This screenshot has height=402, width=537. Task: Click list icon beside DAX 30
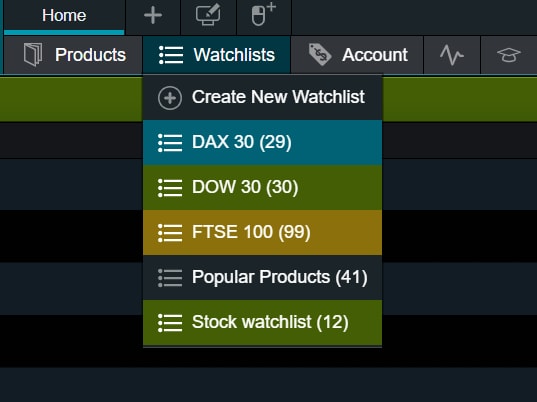(x=170, y=142)
